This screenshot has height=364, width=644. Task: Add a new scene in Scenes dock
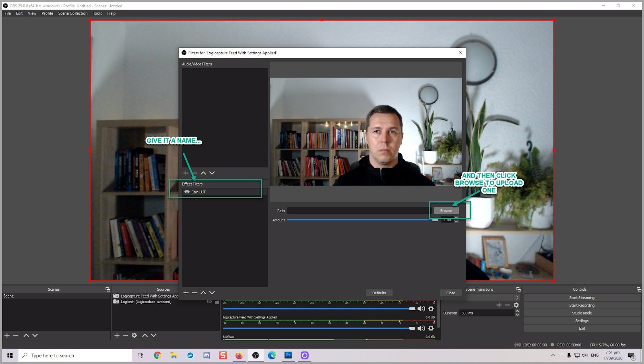click(x=7, y=335)
